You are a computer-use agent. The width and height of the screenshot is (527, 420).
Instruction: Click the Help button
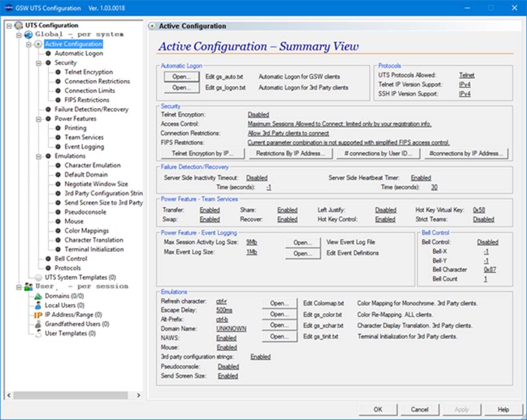click(503, 409)
